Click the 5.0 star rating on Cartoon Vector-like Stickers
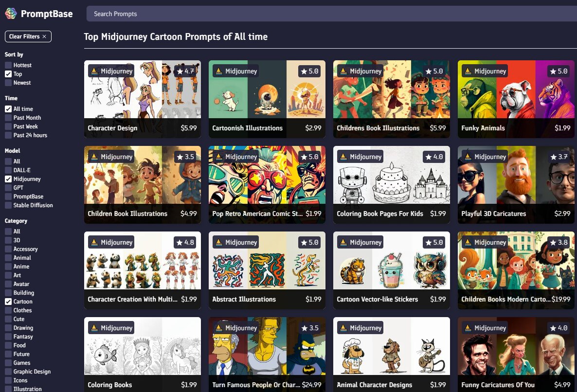 pyautogui.click(x=434, y=242)
